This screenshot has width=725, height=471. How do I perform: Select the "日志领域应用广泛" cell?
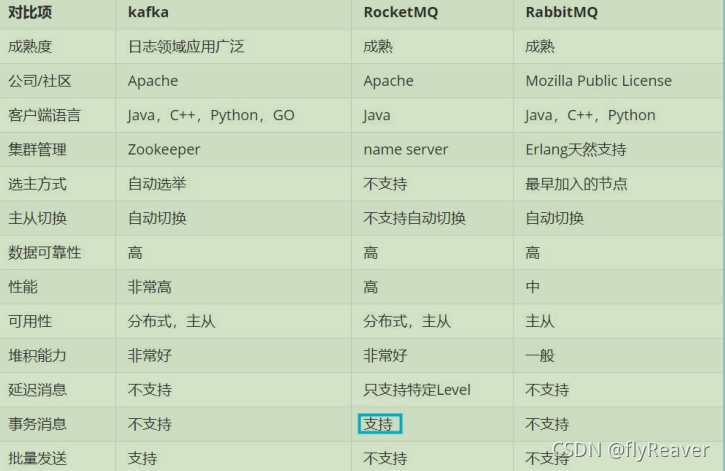(x=186, y=47)
